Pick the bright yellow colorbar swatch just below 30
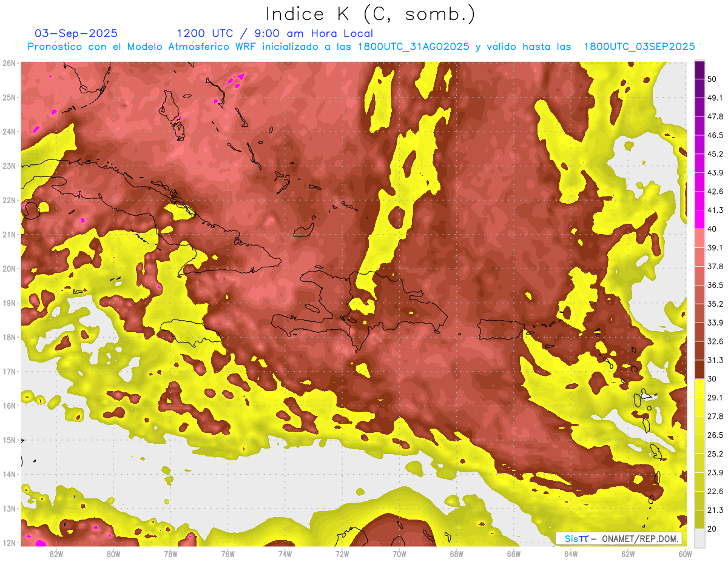This screenshot has width=728, height=562. pyautogui.click(x=699, y=388)
